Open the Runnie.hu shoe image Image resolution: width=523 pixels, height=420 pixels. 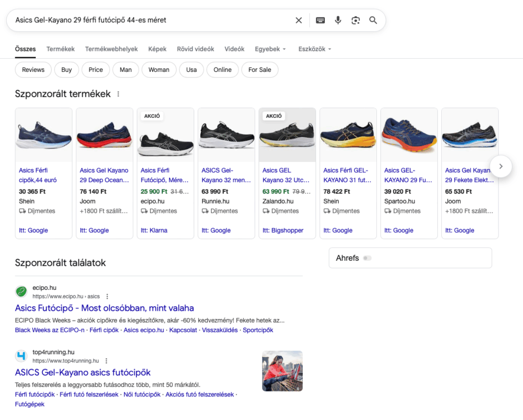click(226, 135)
